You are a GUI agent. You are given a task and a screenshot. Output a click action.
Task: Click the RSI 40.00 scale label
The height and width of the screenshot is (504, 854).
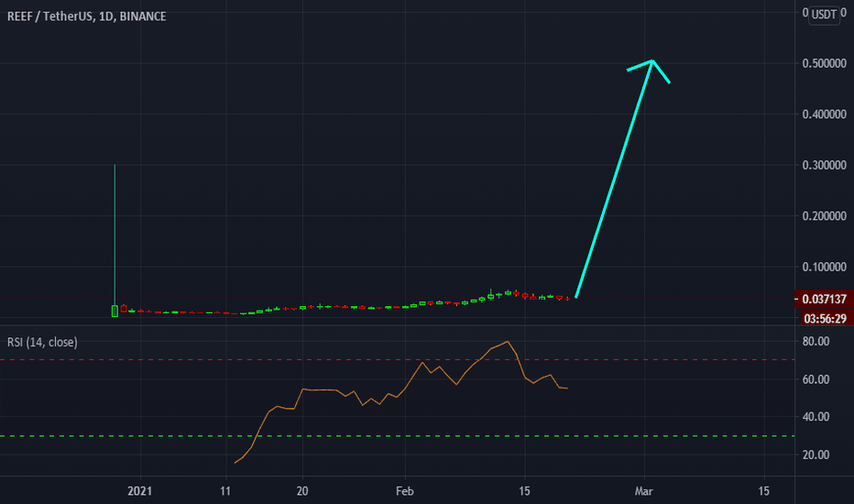click(x=816, y=416)
